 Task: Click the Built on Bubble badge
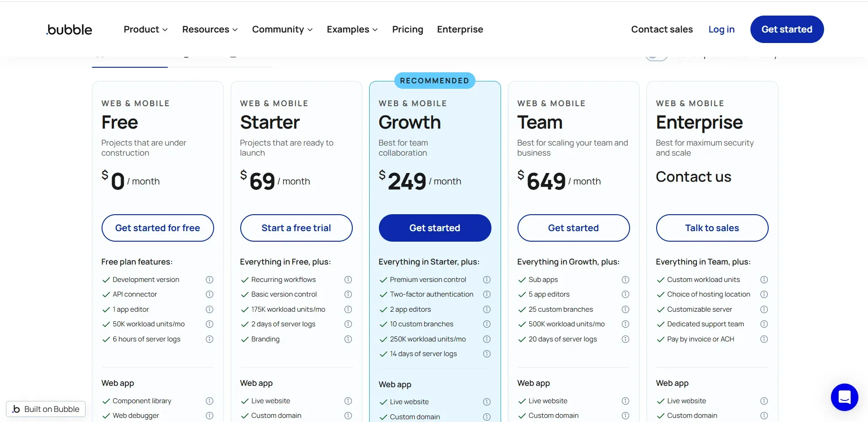tap(46, 409)
